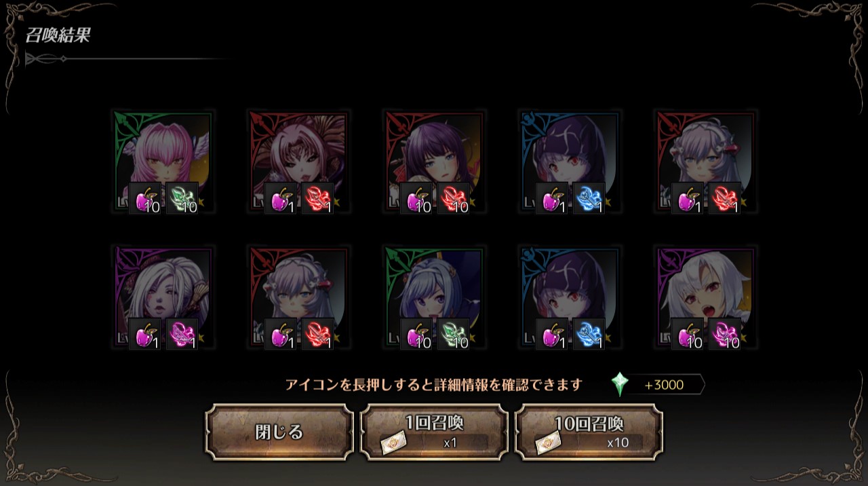Screen dimensions: 868x486
Task: Select the 1回召喚 single summon button
Action: pos(434,432)
